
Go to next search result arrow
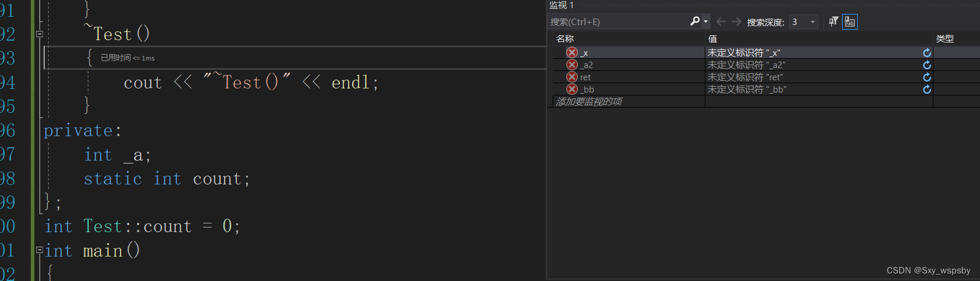pos(736,22)
